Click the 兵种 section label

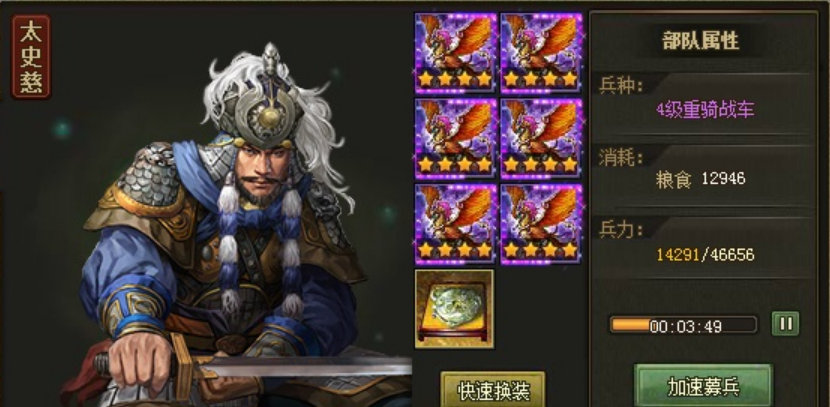[x=620, y=86]
